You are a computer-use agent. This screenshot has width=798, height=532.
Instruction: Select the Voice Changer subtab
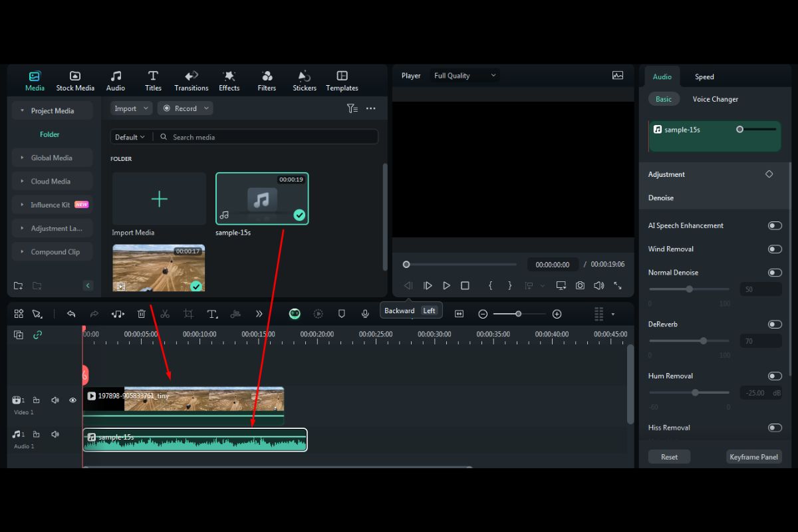tap(716, 99)
